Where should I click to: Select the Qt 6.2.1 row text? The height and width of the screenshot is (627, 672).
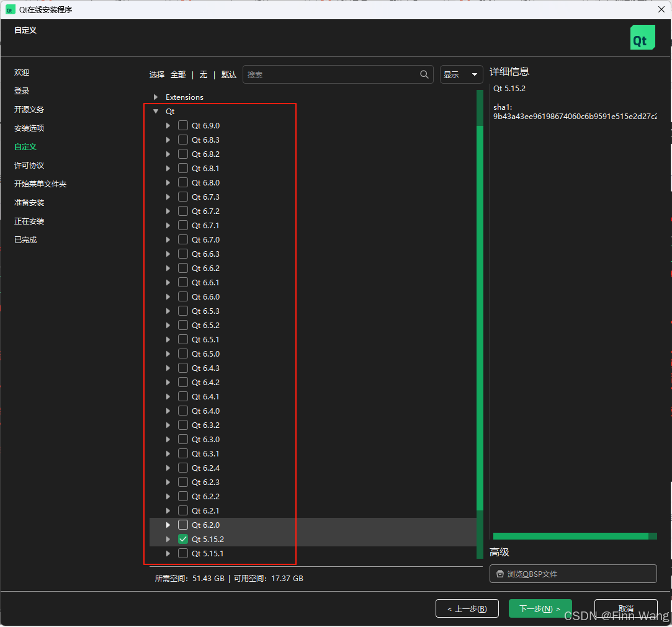pyautogui.click(x=206, y=510)
